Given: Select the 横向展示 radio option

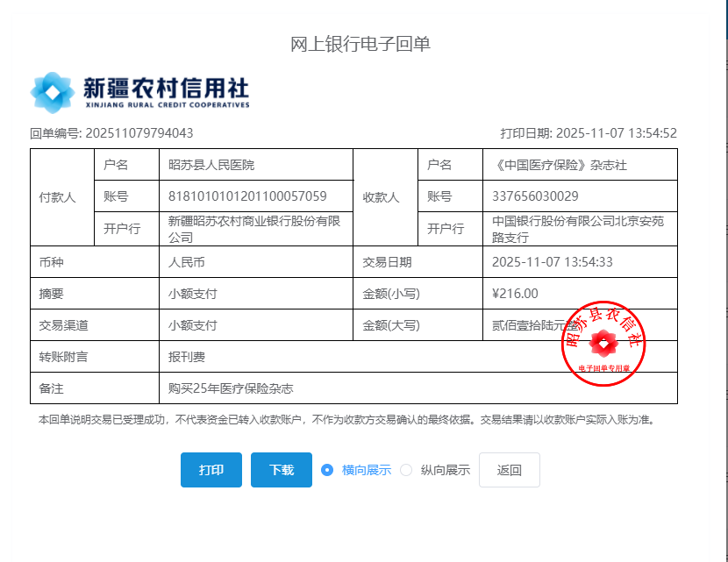Looking at the screenshot, I should coord(327,470).
